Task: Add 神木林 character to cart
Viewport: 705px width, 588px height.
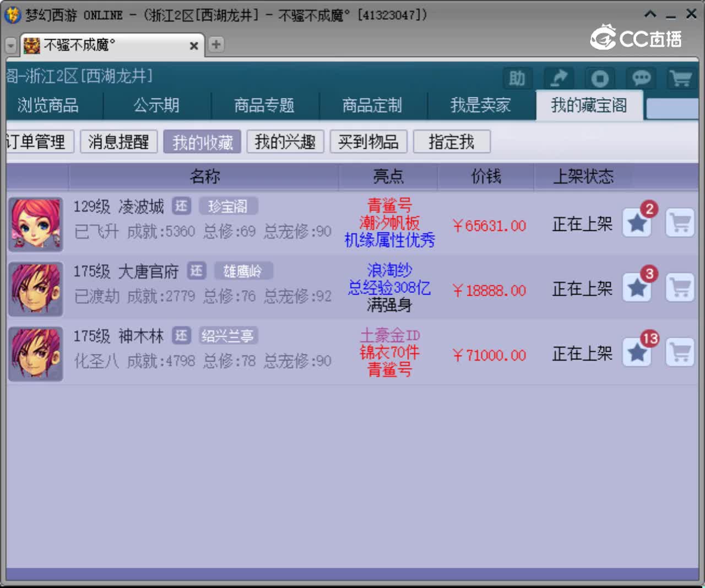Action: [x=680, y=352]
